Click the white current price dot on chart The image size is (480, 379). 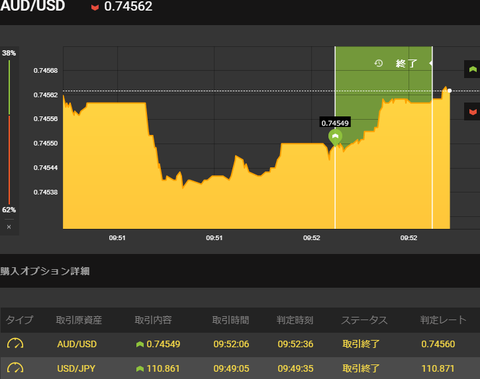coord(449,91)
